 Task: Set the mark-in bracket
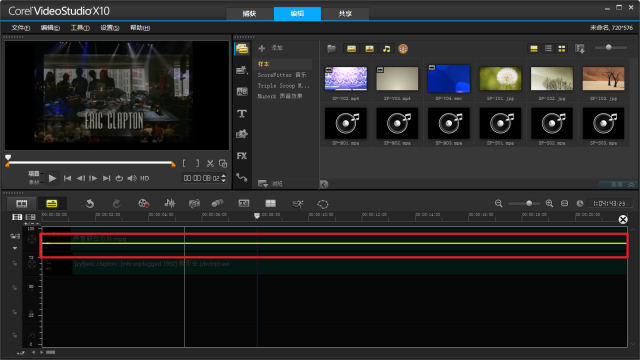pyautogui.click(x=184, y=163)
